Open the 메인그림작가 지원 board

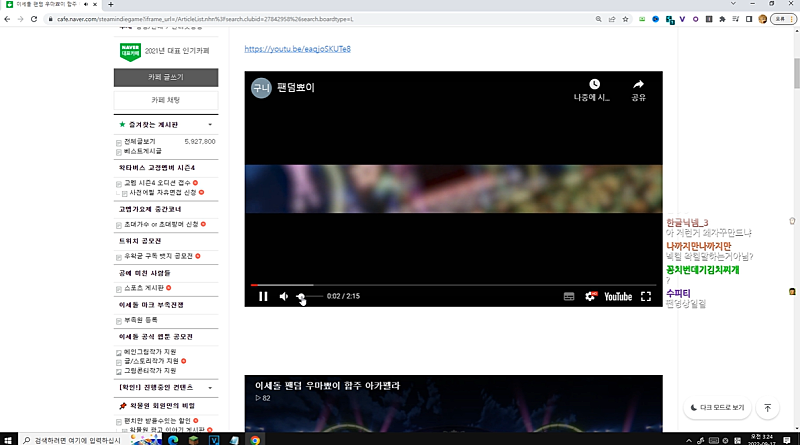click(150, 352)
